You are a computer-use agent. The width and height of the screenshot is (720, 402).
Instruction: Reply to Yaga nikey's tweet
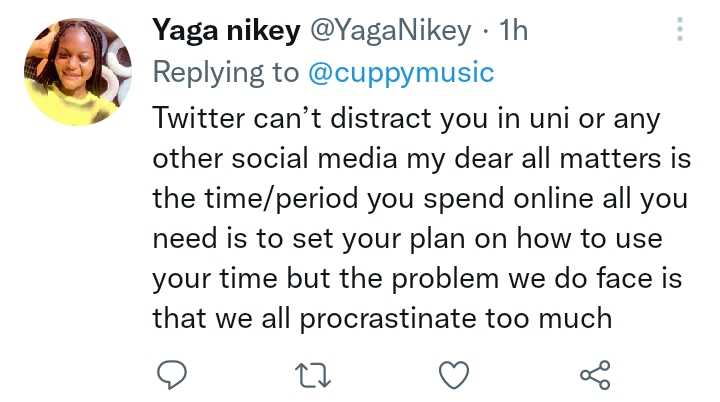coord(172,375)
